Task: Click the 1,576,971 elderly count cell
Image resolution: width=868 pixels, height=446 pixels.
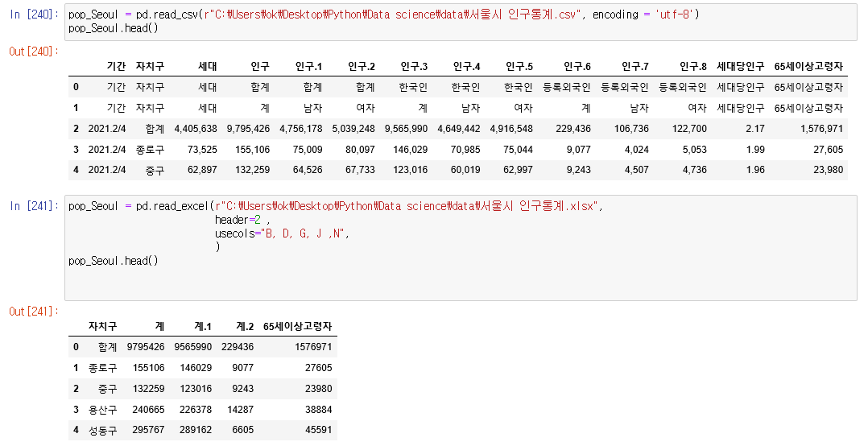Action: tap(821, 129)
